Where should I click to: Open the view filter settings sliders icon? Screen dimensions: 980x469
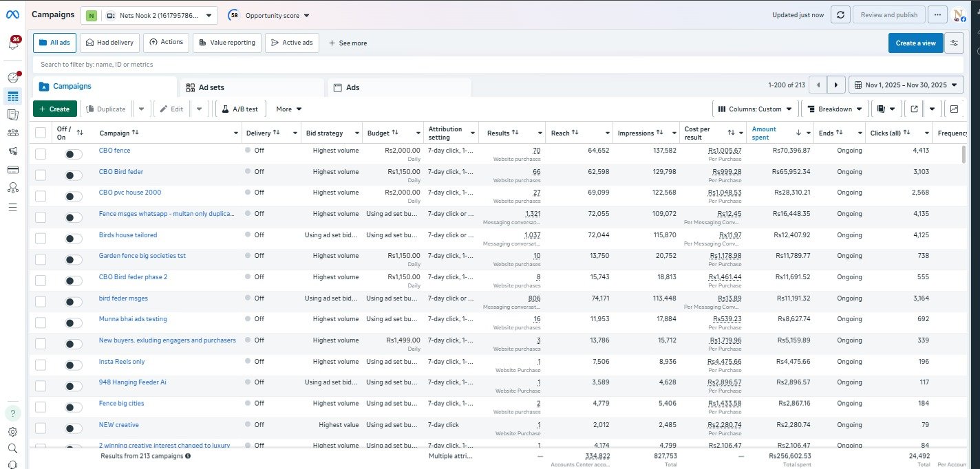click(x=954, y=43)
